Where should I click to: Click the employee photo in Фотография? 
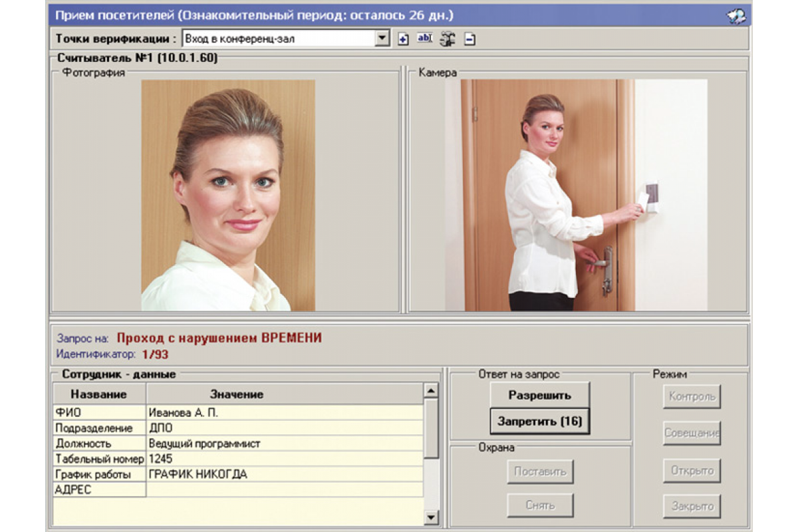pos(228,196)
